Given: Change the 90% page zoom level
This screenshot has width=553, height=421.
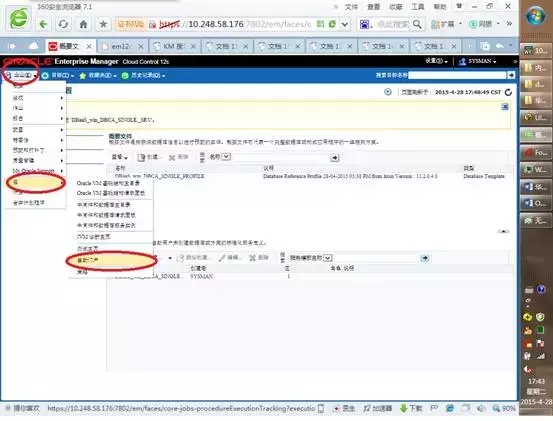Looking at the screenshot, I should (504, 408).
